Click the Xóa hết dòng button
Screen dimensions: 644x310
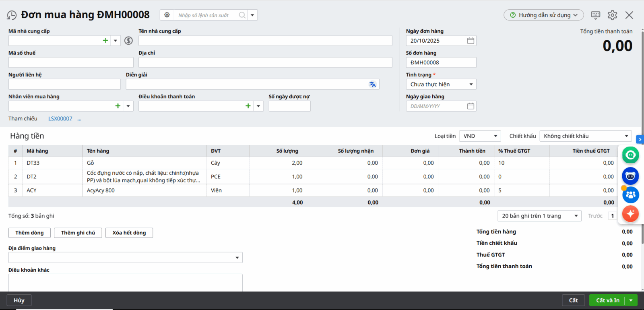(129, 233)
